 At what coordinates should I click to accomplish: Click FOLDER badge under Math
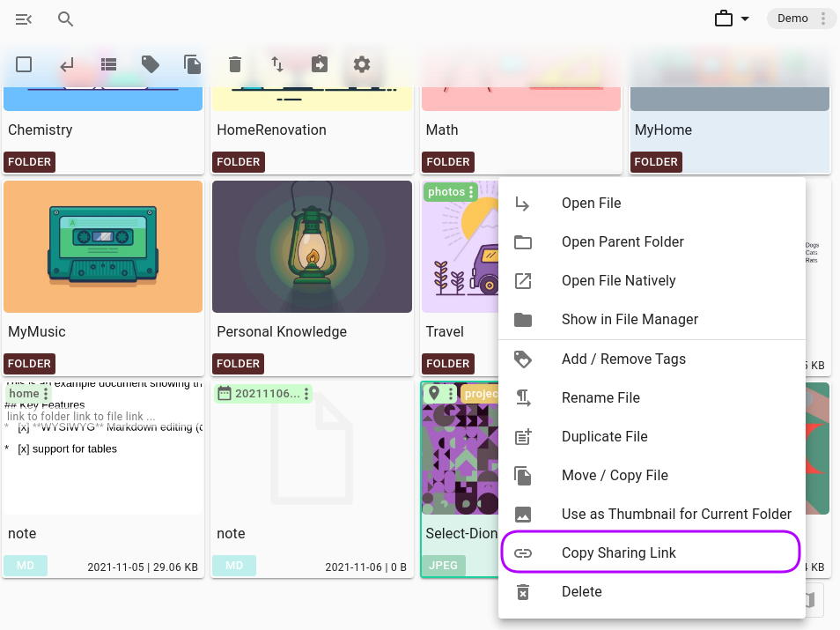(x=448, y=162)
